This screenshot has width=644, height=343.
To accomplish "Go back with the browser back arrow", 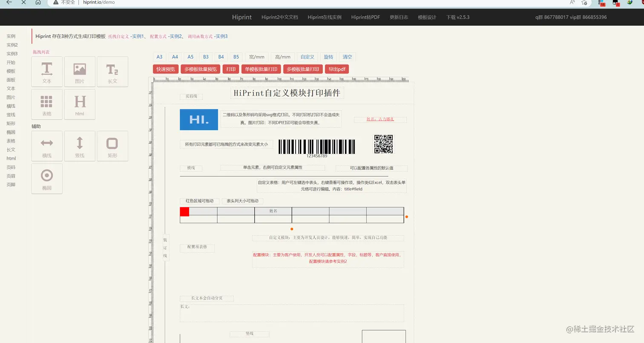I will [9, 2].
